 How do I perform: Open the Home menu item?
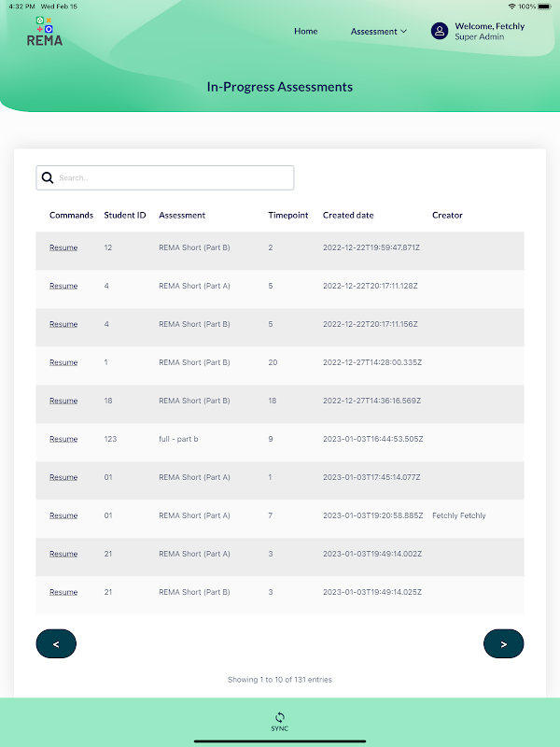pyautogui.click(x=306, y=31)
